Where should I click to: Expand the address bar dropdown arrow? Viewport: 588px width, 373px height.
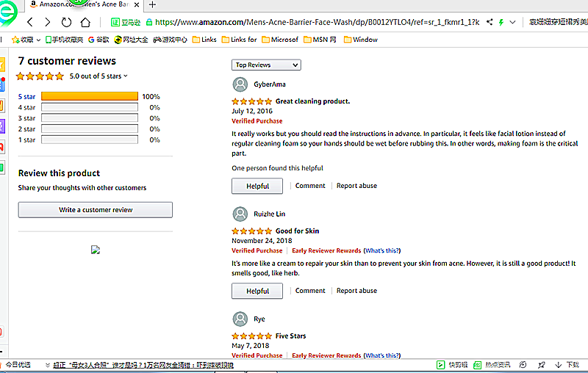tap(512, 23)
